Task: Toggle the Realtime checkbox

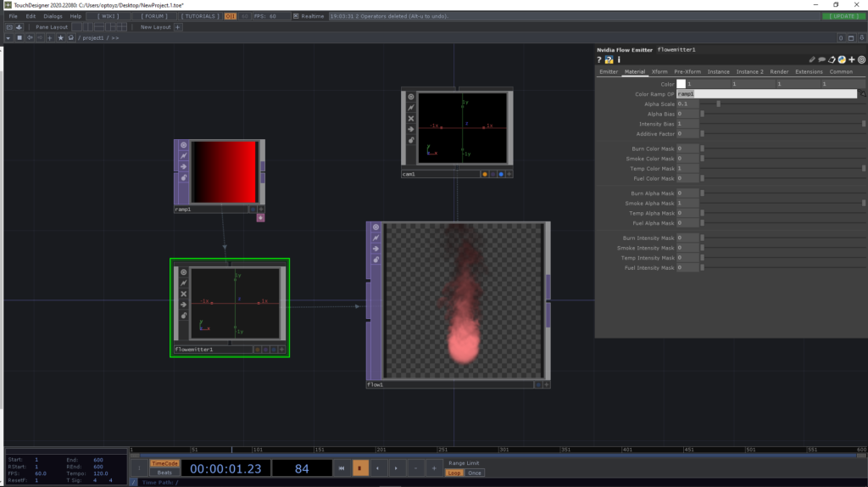Action: (295, 16)
